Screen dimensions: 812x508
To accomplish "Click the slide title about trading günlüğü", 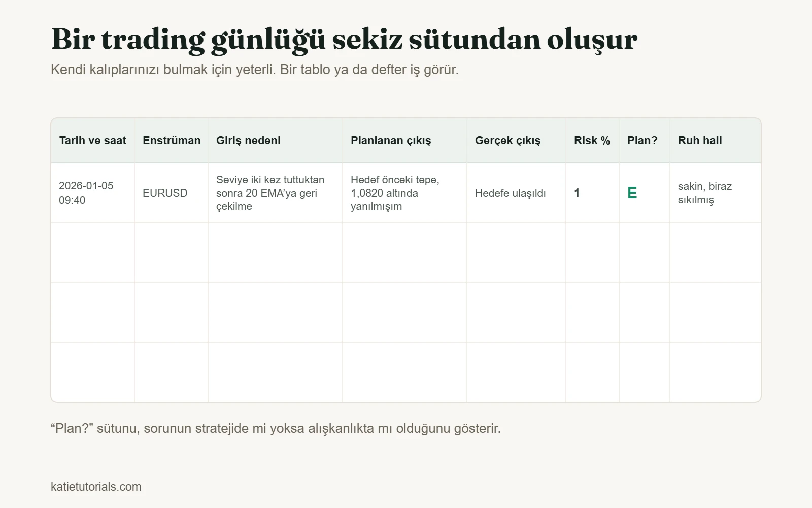I will coord(344,39).
